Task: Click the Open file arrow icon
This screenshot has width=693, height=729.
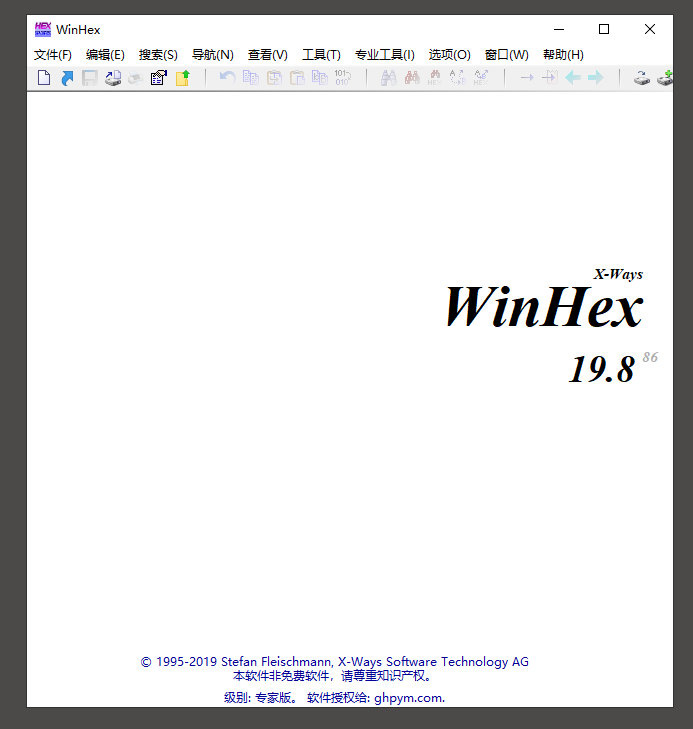Action: (x=67, y=78)
